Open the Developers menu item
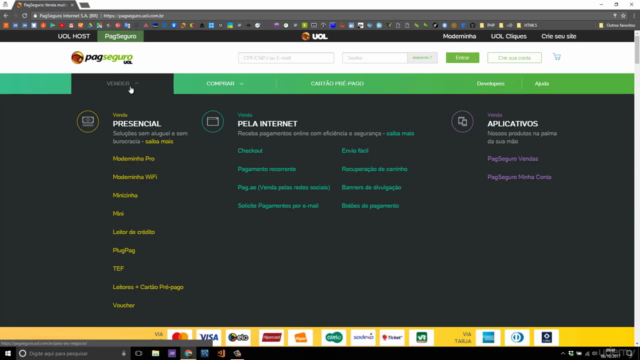The image size is (640, 360). (491, 84)
